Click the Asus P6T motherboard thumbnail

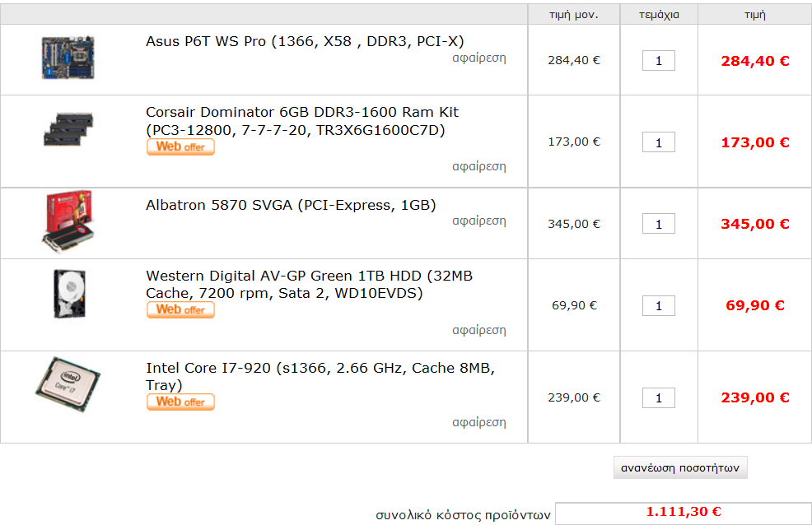point(68,58)
